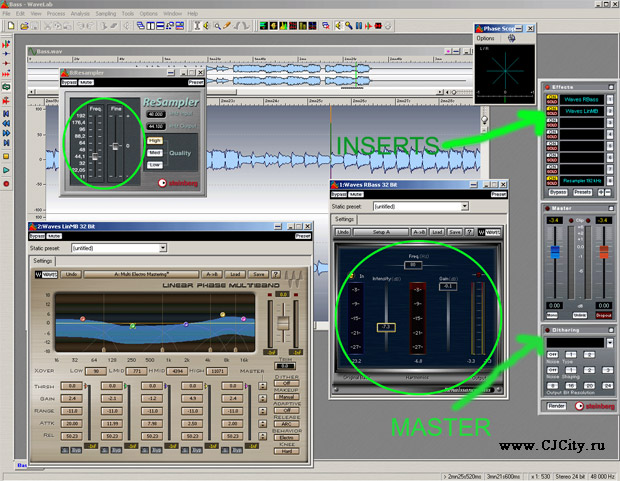This screenshot has width=620, height=481.
Task: Toggle Mute in Waves RBass window
Action: click(x=356, y=194)
